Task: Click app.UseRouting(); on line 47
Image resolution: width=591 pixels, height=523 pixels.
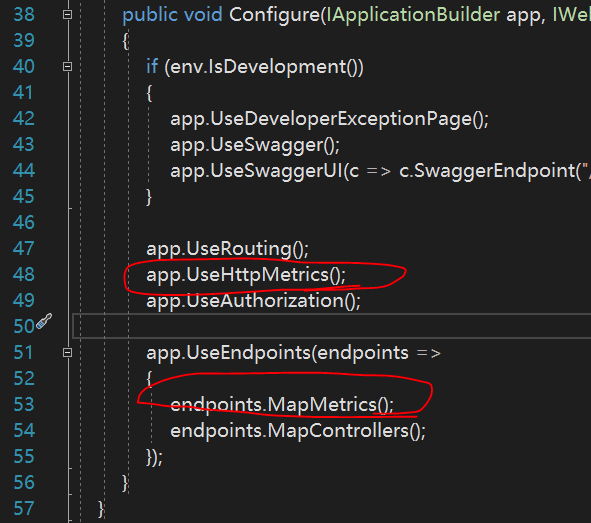Action: (227, 249)
